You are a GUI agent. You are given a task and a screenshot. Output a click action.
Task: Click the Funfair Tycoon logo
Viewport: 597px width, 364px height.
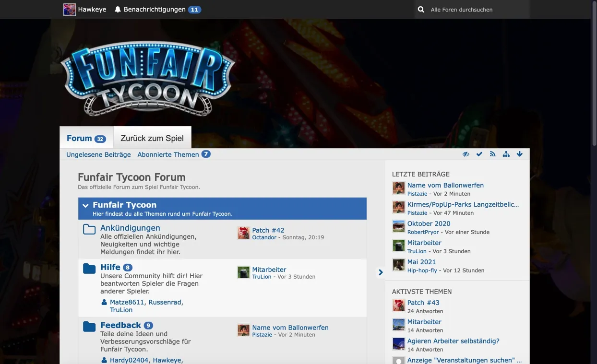[x=148, y=79]
